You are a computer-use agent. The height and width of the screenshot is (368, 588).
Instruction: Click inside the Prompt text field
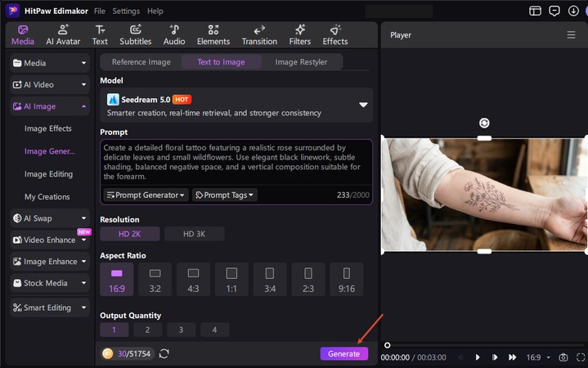pos(236,162)
